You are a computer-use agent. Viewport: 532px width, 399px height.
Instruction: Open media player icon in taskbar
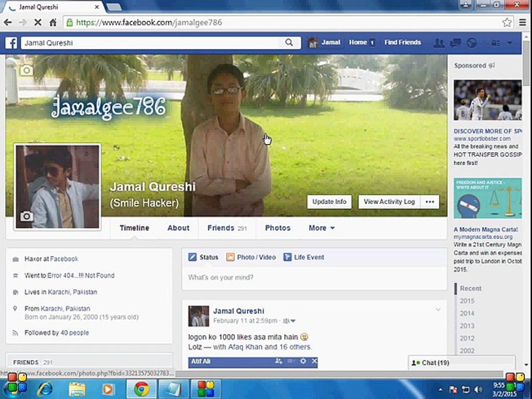108,388
